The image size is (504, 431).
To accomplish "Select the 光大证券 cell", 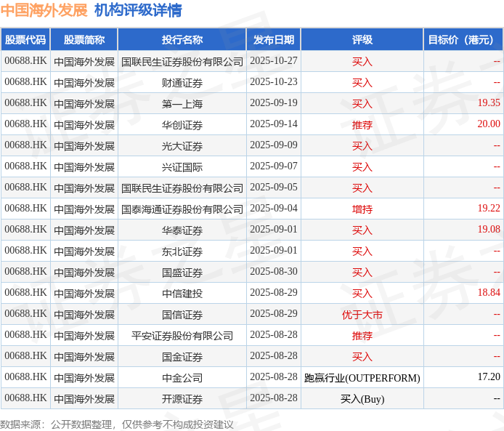I will [x=182, y=145].
